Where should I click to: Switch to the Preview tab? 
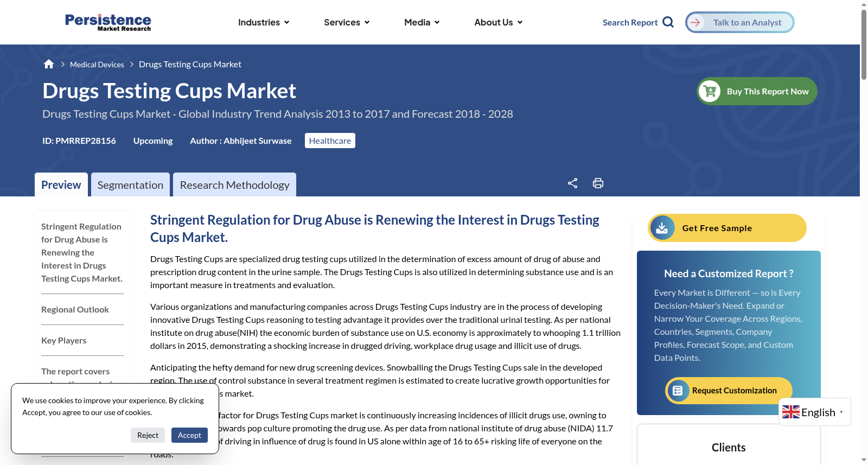point(61,184)
